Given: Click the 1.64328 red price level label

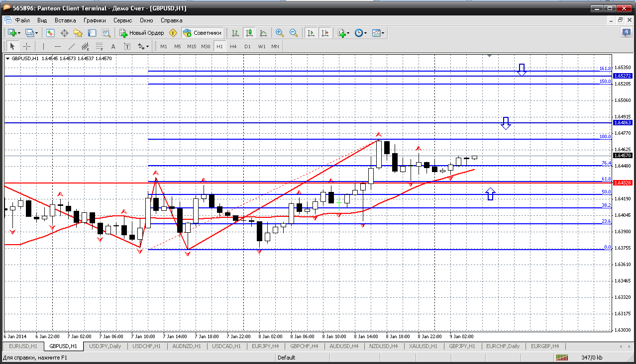Looking at the screenshot, I should 623,183.
